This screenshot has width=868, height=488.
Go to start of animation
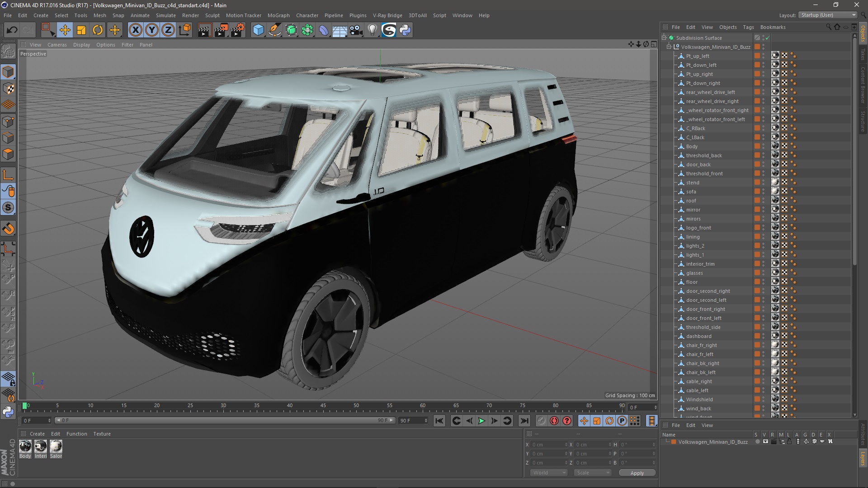(439, 421)
